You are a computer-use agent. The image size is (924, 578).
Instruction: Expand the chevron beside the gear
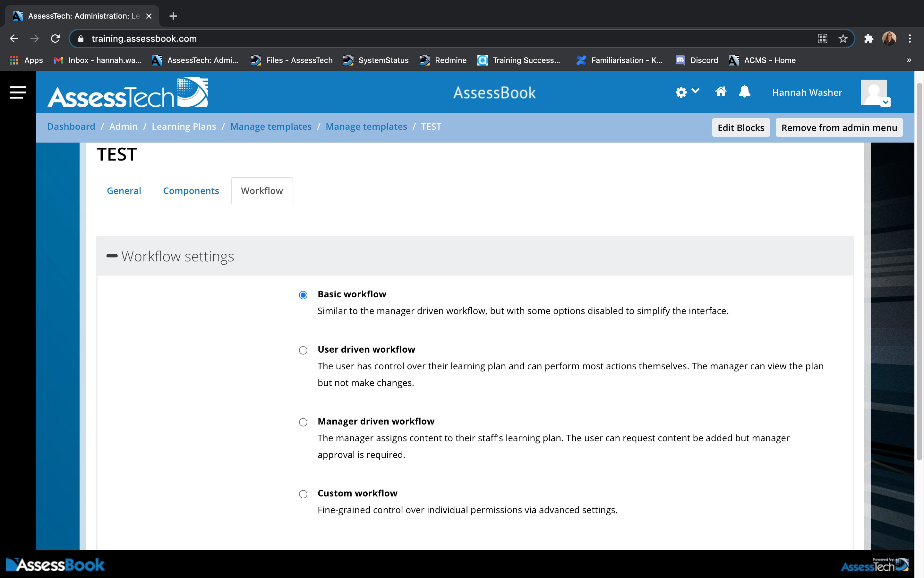click(x=695, y=91)
